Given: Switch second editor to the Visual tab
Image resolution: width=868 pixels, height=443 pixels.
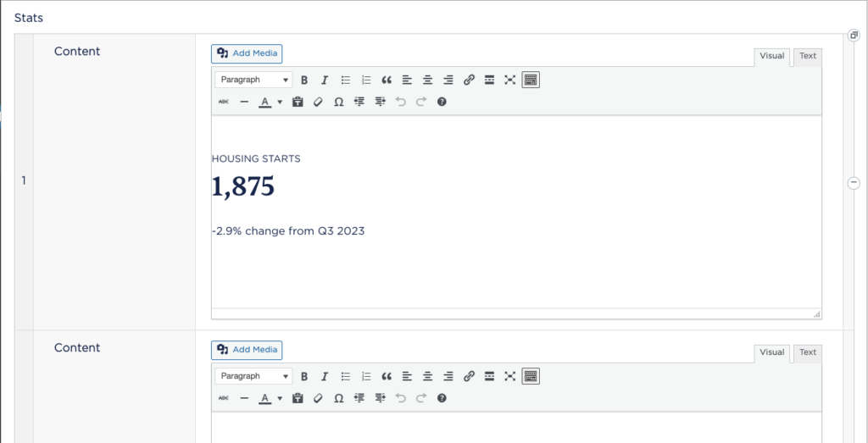Looking at the screenshot, I should [x=771, y=352].
